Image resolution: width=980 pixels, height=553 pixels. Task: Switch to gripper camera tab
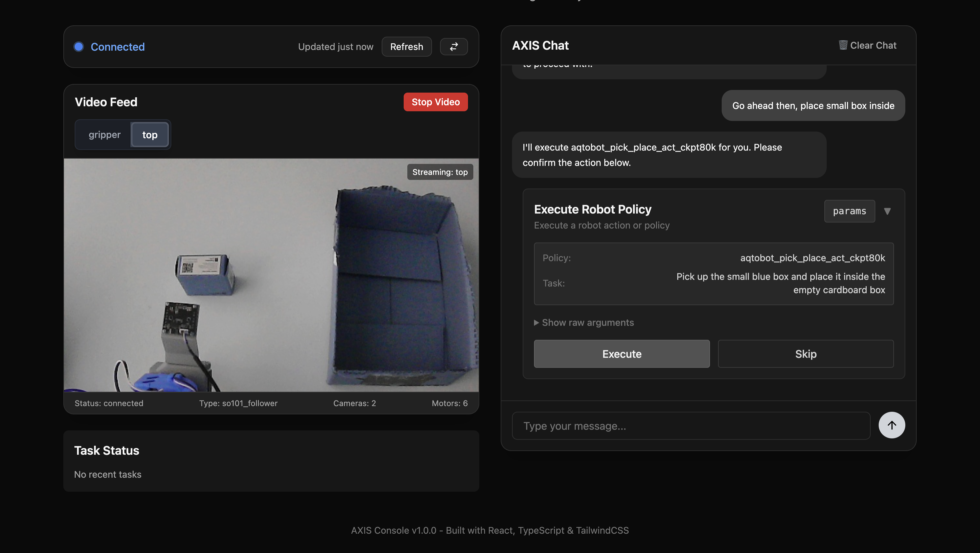click(104, 135)
